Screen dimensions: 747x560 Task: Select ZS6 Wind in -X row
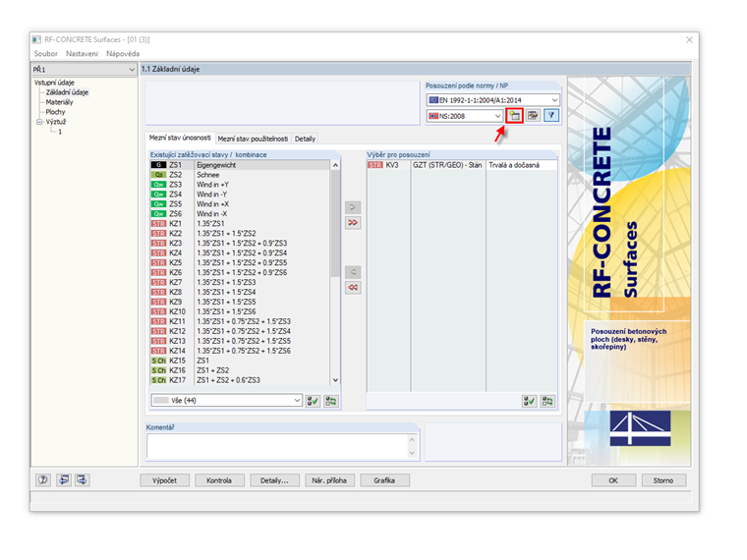click(240, 214)
